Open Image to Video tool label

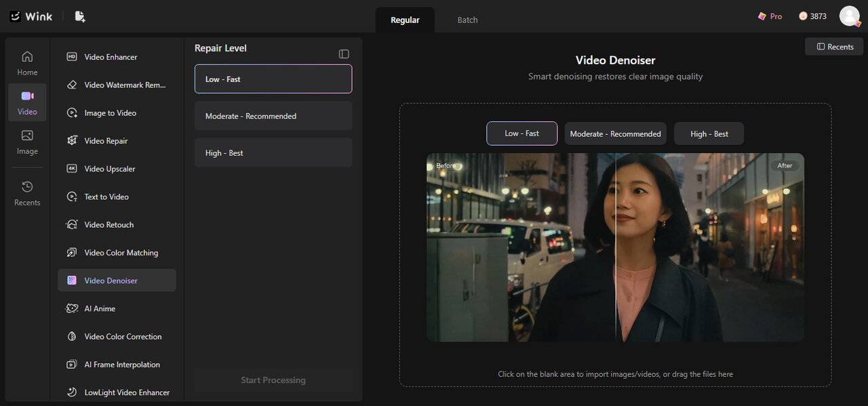(110, 113)
